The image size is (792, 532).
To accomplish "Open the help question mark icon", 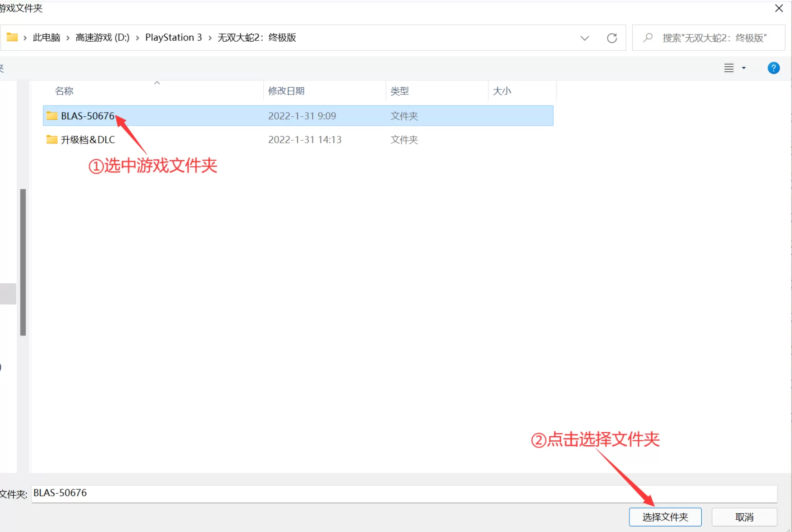I will (773, 68).
